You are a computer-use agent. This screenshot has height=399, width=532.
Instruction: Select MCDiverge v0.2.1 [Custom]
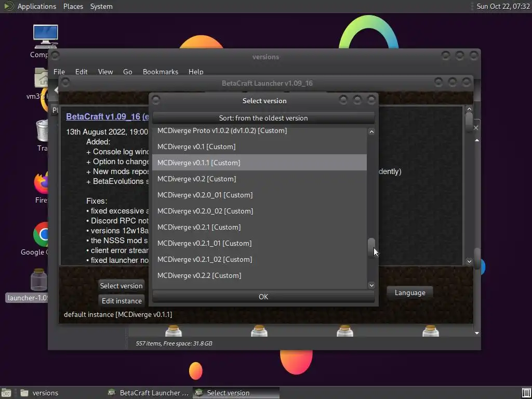259,227
